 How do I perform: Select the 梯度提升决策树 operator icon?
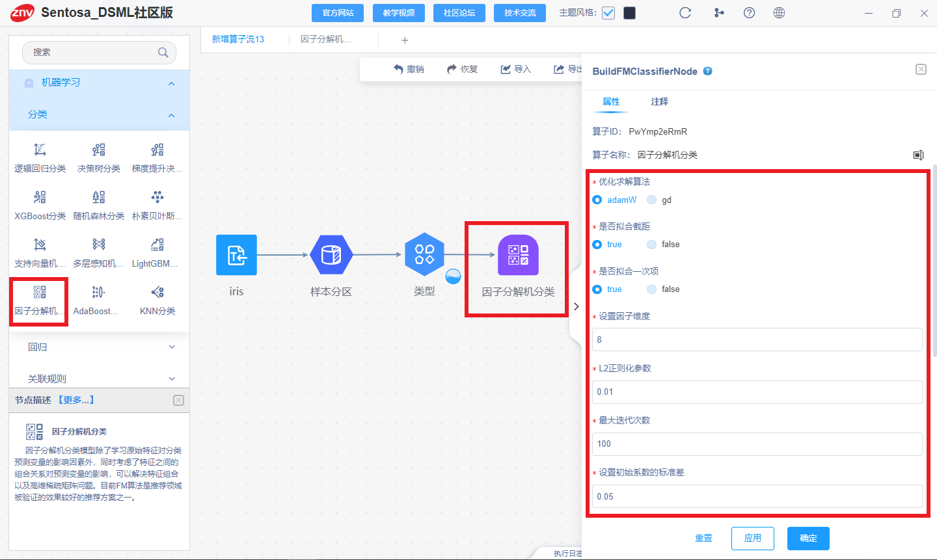(x=157, y=150)
